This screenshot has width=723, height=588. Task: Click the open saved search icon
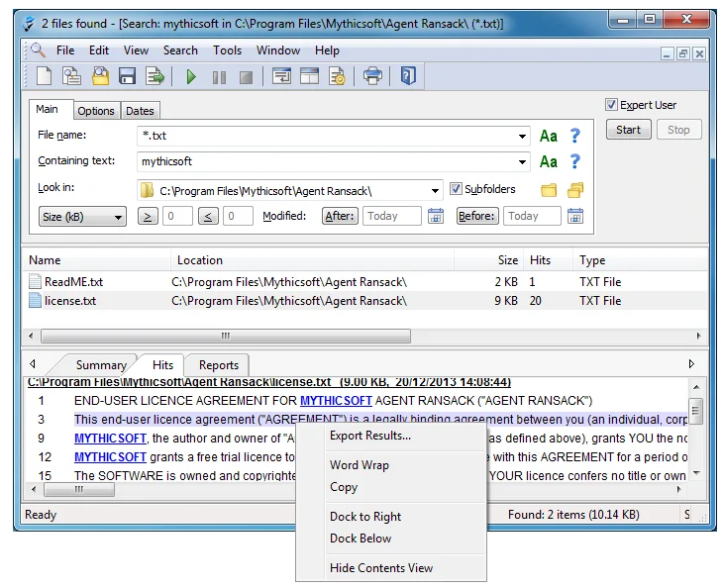pyautogui.click(x=100, y=76)
